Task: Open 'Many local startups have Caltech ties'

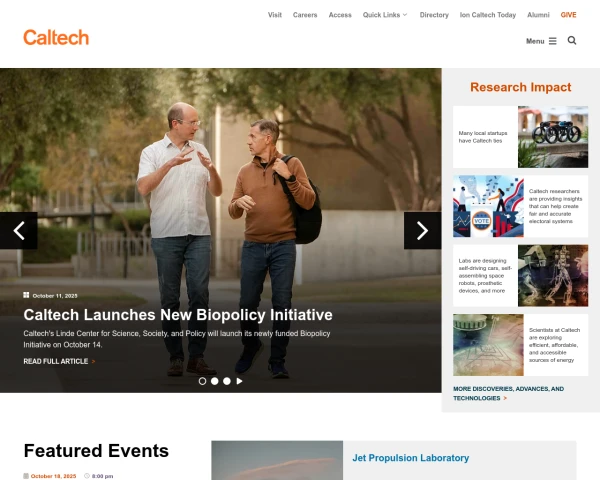Action: [x=483, y=137]
